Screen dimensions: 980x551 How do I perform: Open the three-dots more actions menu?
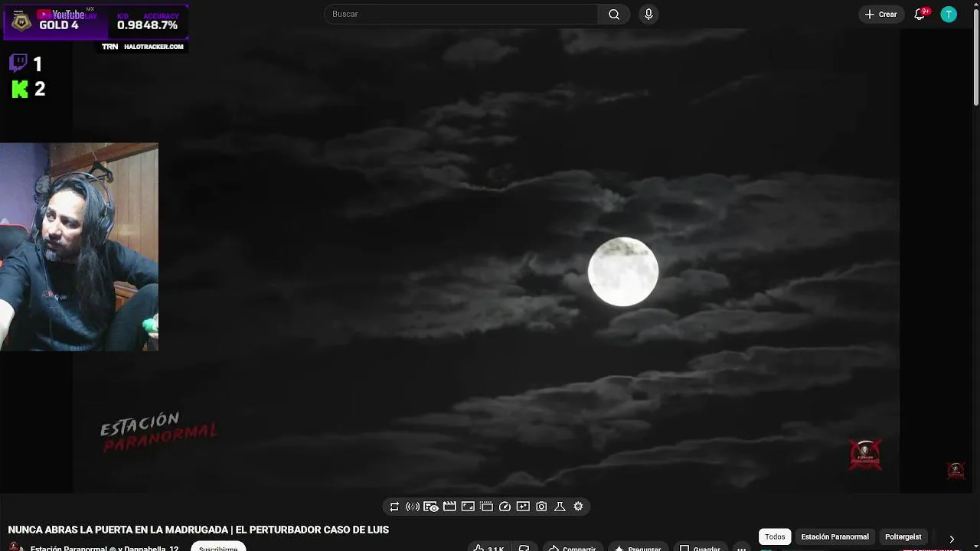point(741,547)
